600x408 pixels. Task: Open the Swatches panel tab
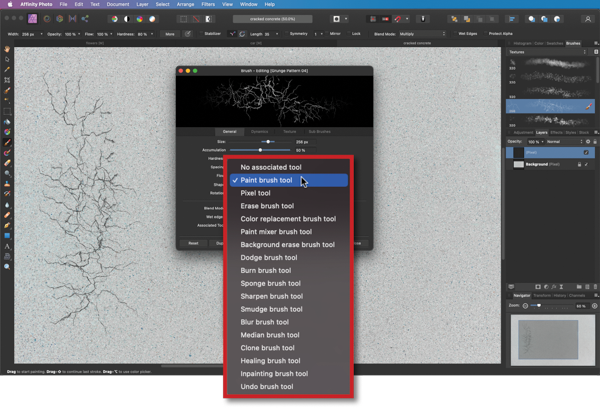click(x=554, y=43)
